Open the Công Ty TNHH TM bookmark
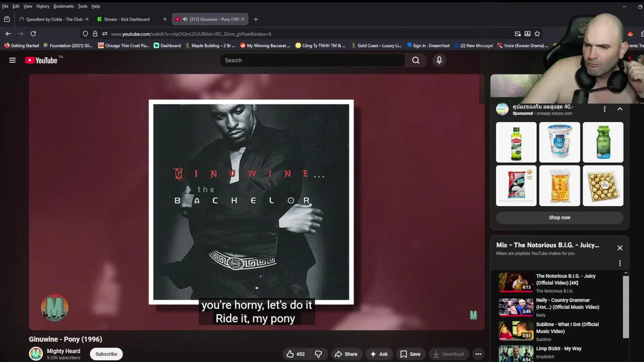This screenshot has height=362, width=644. point(320,45)
